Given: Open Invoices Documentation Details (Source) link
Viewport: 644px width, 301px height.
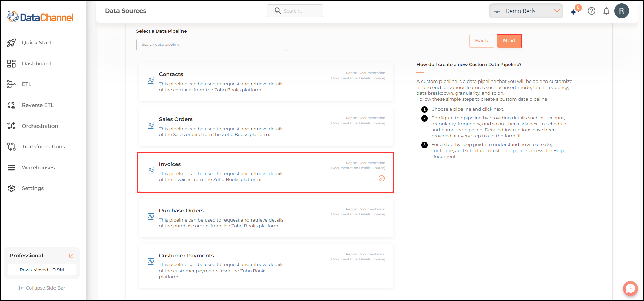Looking at the screenshot, I should [x=358, y=168].
